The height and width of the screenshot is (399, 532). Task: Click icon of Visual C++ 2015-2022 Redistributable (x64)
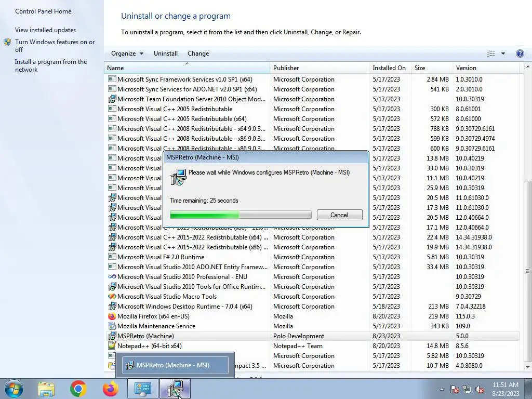click(112, 237)
